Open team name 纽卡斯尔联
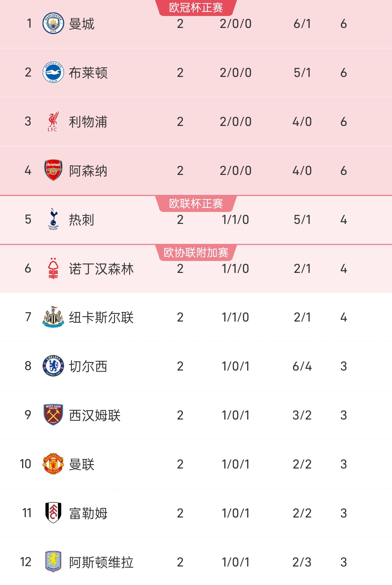The height and width of the screenshot is (585, 392). pyautogui.click(x=101, y=318)
